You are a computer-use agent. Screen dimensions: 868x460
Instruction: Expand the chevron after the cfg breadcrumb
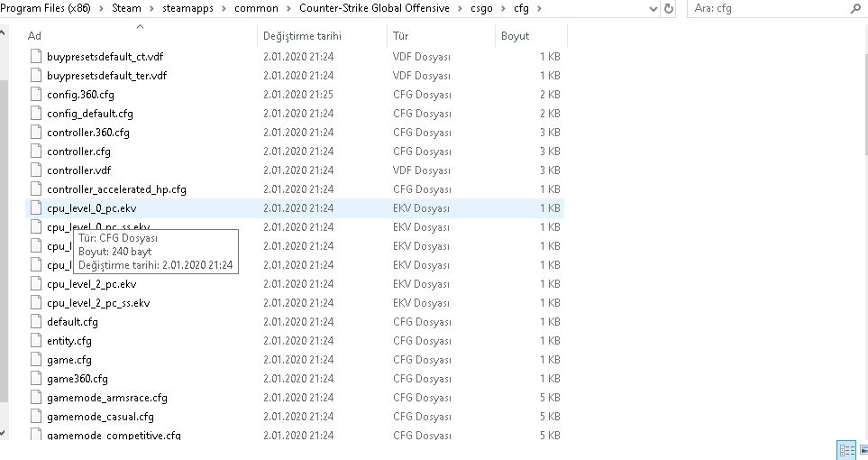pos(539,9)
